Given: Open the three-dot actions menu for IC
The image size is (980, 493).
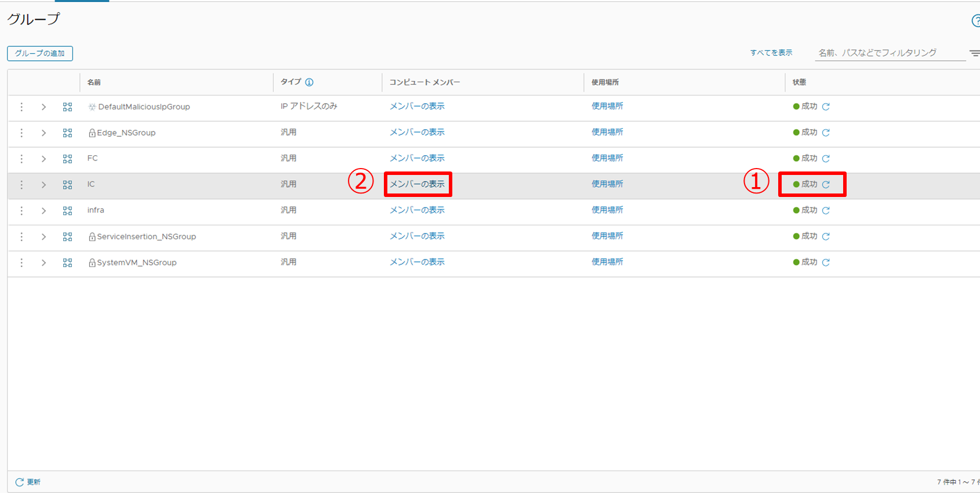Looking at the screenshot, I should [21, 185].
